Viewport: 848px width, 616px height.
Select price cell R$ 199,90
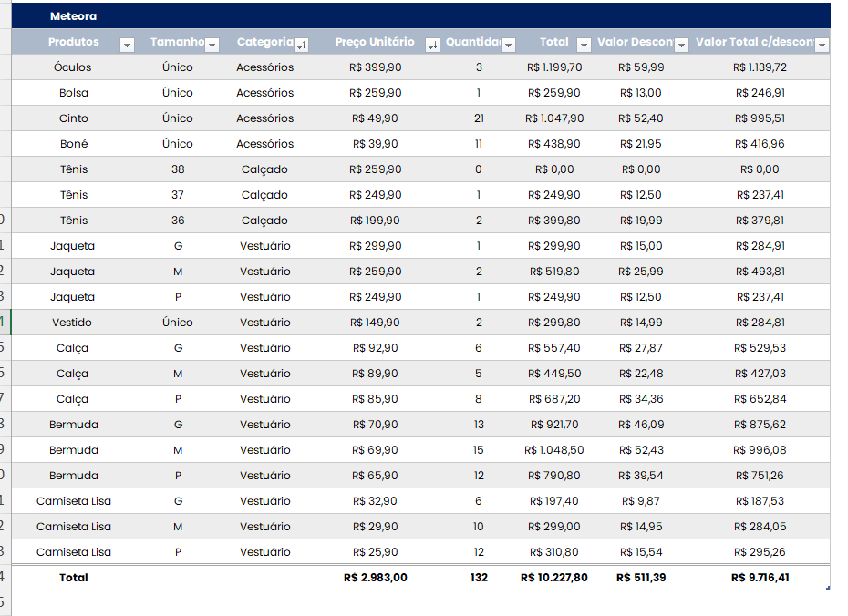click(375, 220)
